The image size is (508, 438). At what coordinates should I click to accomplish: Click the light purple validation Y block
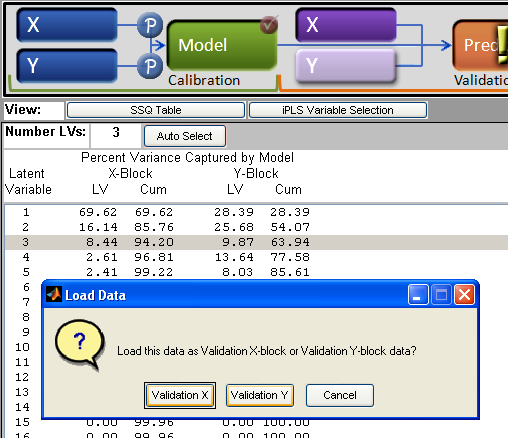[346, 66]
